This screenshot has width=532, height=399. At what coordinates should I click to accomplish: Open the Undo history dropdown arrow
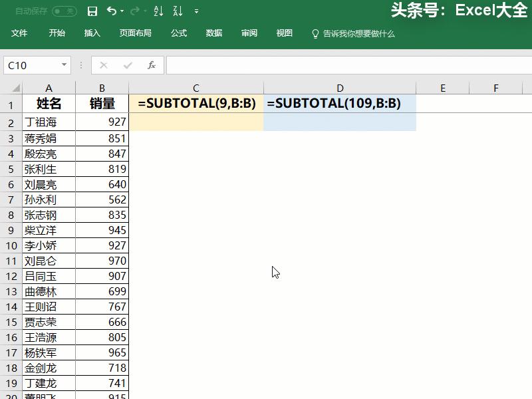tap(122, 11)
